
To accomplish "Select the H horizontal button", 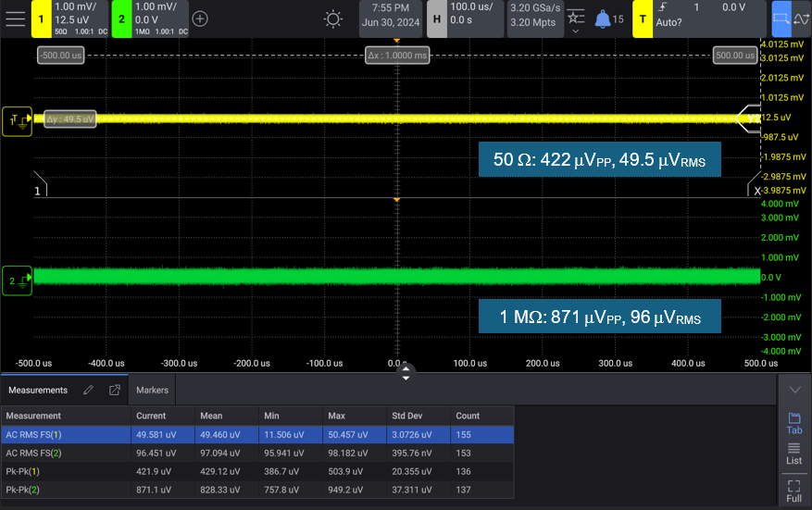I will pyautogui.click(x=436, y=19).
